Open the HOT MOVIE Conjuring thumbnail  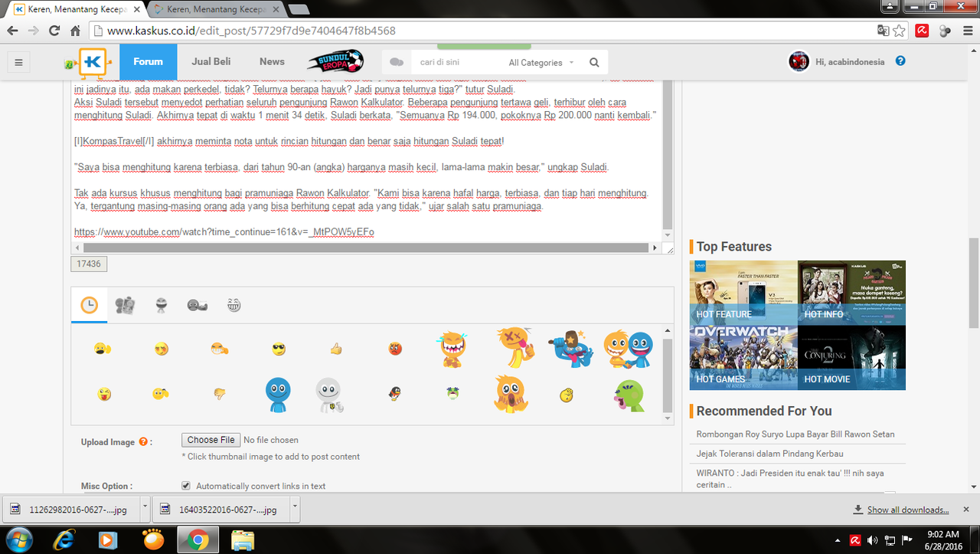[x=851, y=358]
